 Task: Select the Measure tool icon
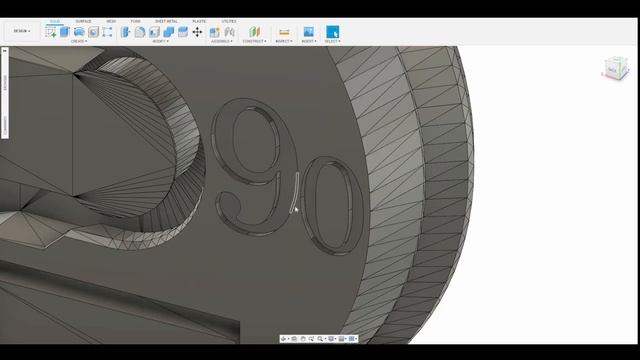coord(284,32)
